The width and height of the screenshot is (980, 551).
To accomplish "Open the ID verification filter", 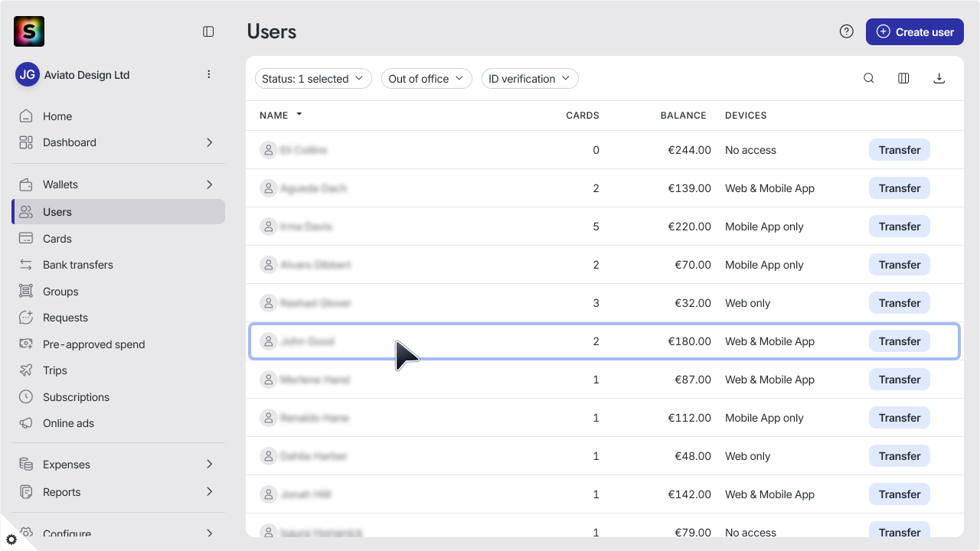I will point(530,79).
